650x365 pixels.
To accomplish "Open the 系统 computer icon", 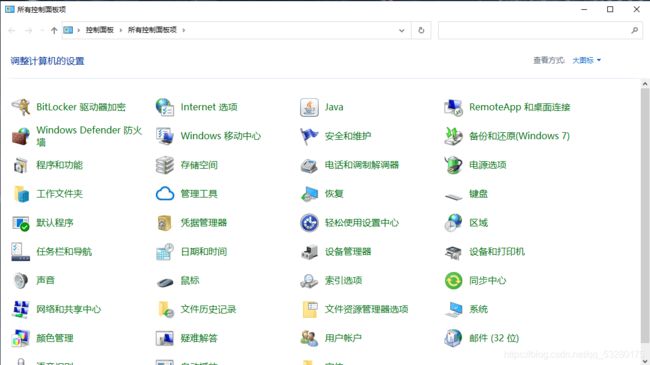I will [x=454, y=309].
